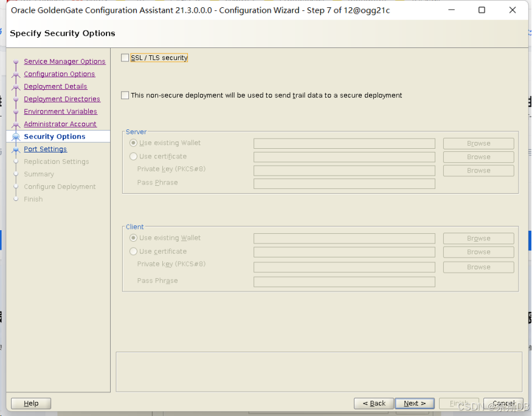Viewport: 532px width, 416px height.
Task: Click the Service Manager Options step bullet
Action: point(16,62)
